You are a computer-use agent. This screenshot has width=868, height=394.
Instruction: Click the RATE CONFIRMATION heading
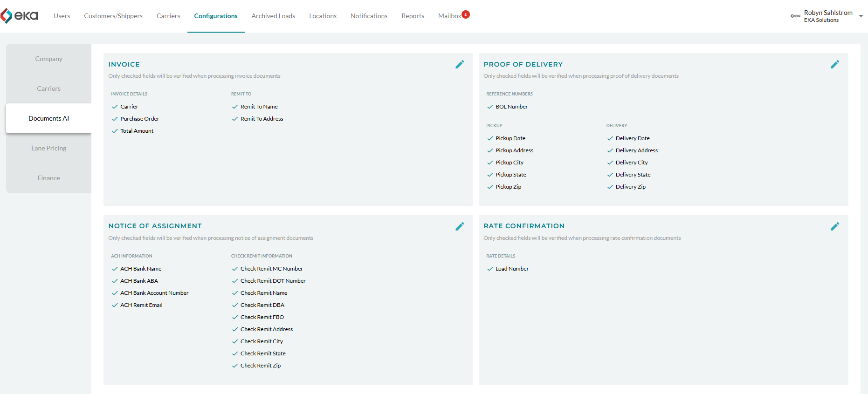click(x=524, y=226)
